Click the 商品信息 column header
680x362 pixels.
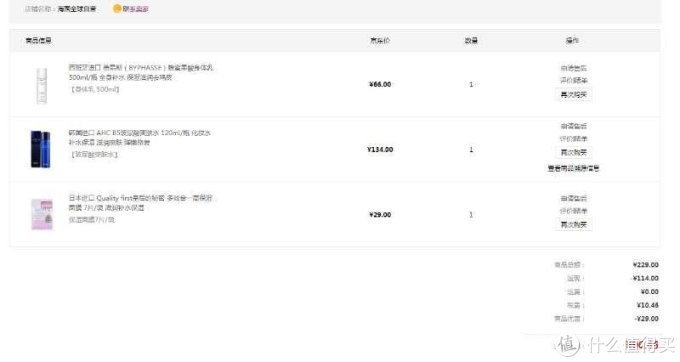[38, 40]
